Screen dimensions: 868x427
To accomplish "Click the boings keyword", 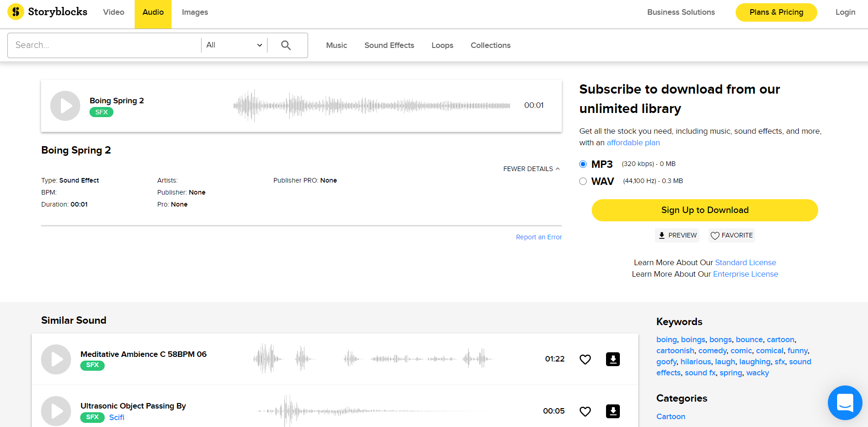I will (693, 339).
